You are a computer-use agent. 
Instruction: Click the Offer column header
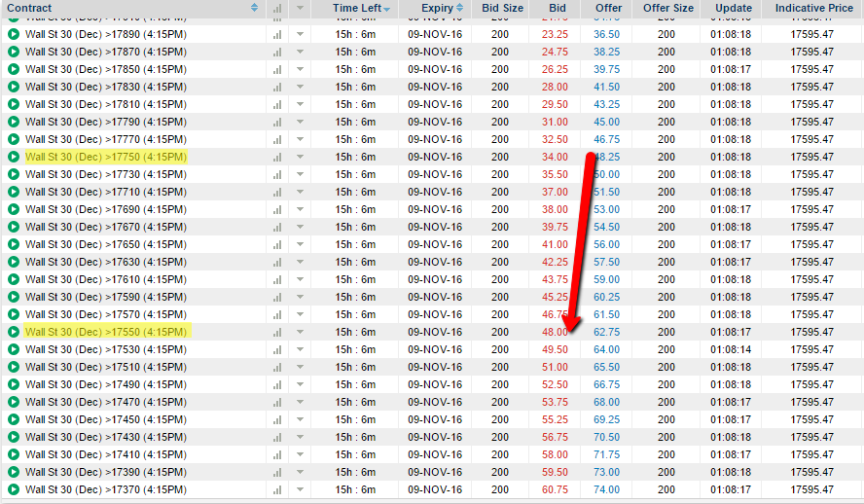(x=608, y=8)
